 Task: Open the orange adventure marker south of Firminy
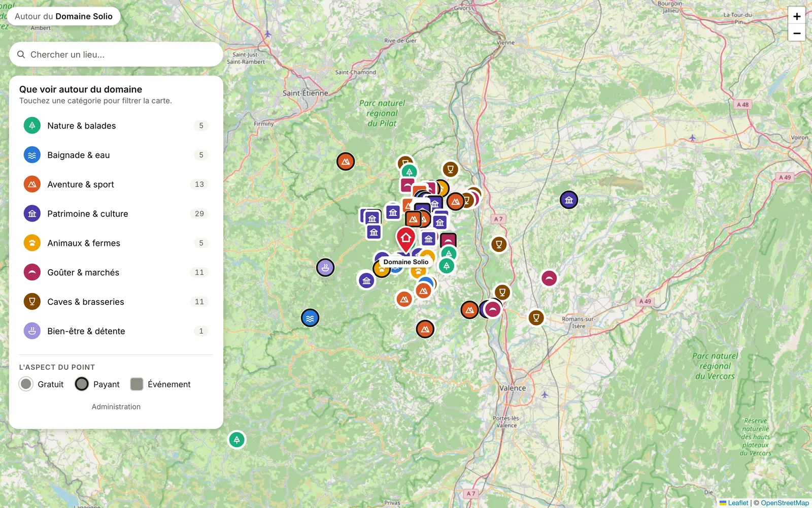(x=346, y=162)
